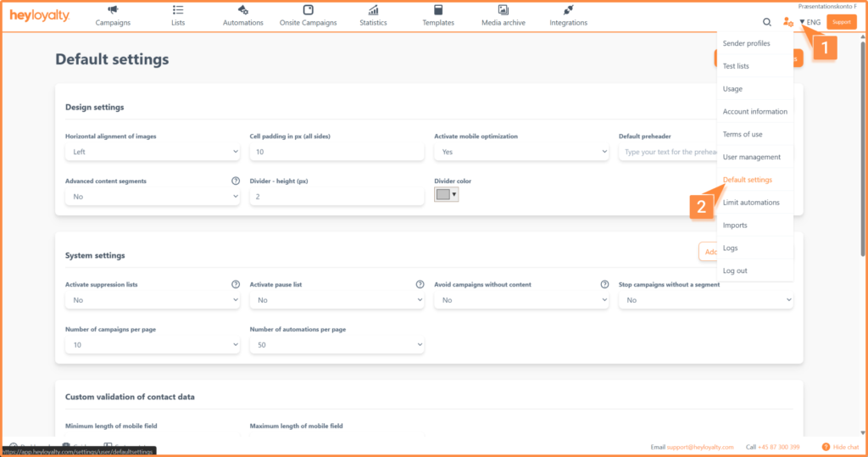
Task: Open the Integrations plug icon
Action: tap(569, 10)
